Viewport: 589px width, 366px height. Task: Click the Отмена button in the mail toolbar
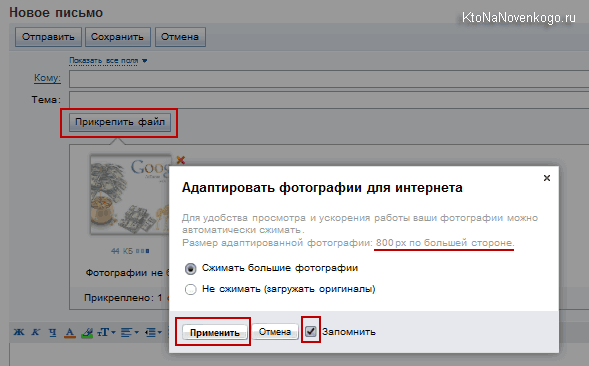tap(180, 37)
